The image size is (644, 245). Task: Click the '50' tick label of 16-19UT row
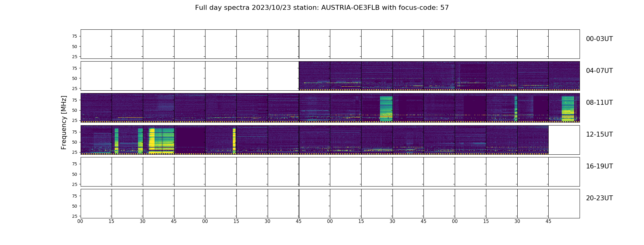[x=75, y=174]
